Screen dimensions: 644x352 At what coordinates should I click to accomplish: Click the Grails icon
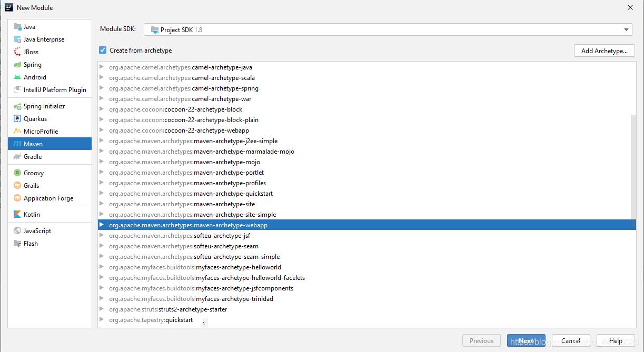[17, 186]
